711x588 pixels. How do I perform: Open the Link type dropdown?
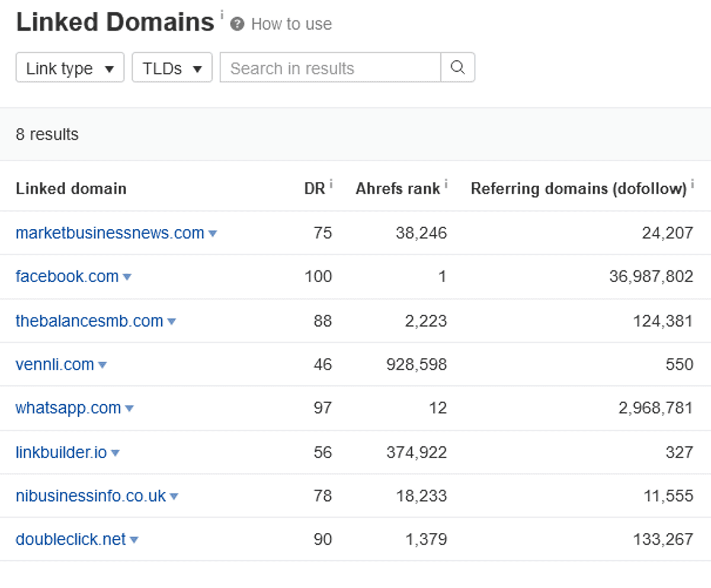70,68
